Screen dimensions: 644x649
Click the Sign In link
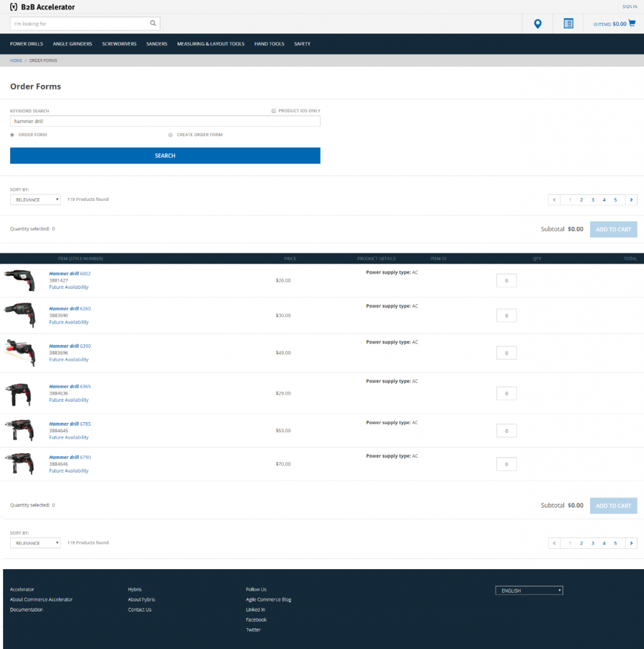pos(629,6)
